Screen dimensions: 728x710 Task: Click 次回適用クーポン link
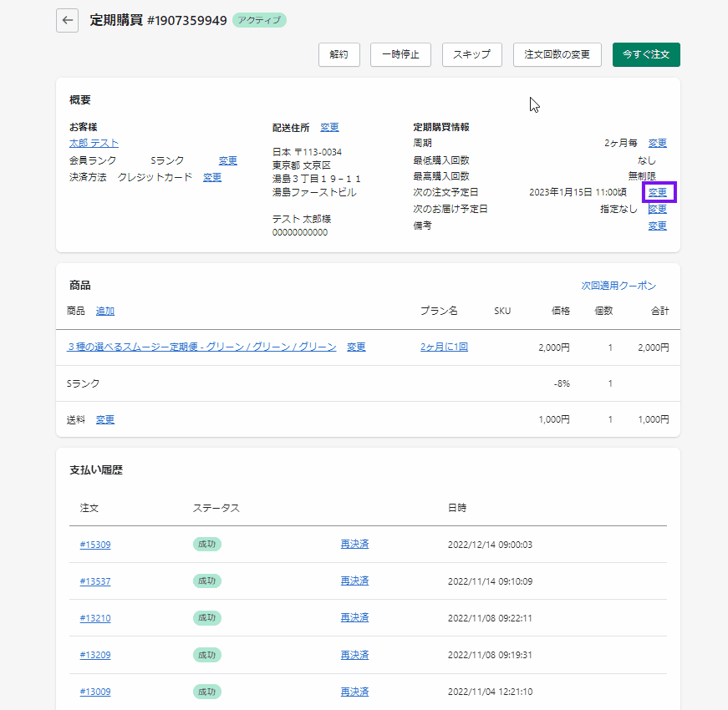pyautogui.click(x=619, y=286)
